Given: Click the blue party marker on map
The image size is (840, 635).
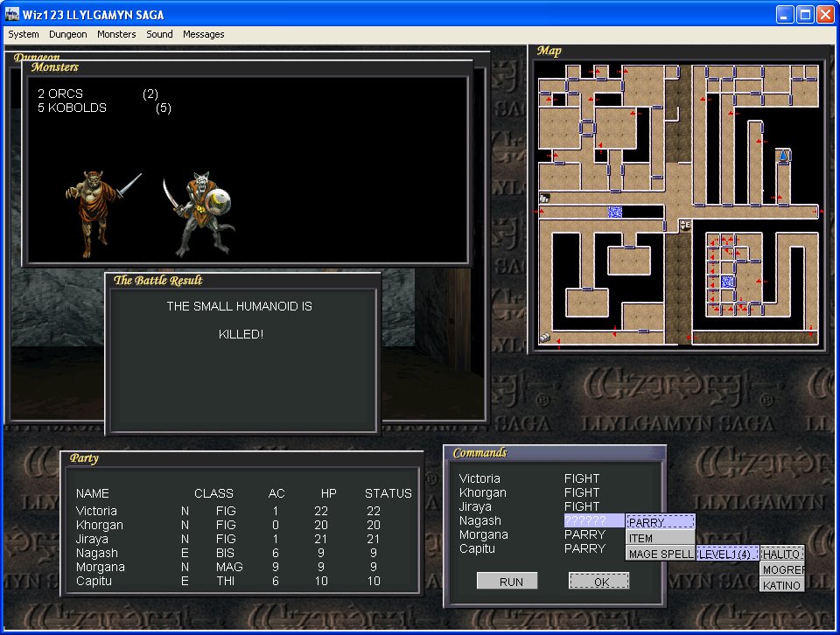Looking at the screenshot, I should click(x=783, y=157).
